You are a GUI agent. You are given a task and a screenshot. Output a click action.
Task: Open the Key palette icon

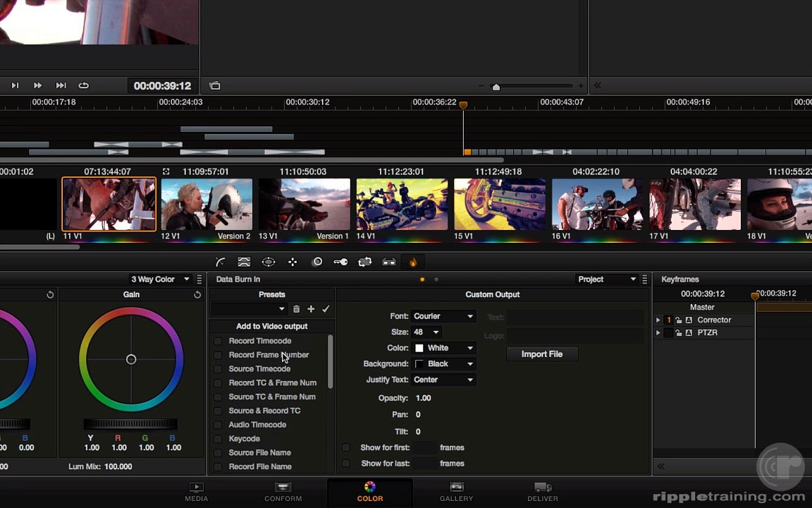coord(340,262)
